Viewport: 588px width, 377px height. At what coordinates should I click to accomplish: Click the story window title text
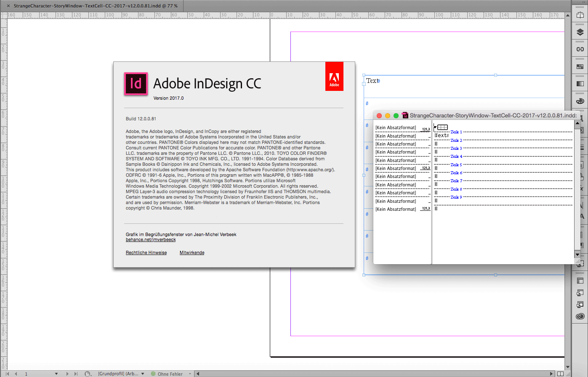point(493,115)
